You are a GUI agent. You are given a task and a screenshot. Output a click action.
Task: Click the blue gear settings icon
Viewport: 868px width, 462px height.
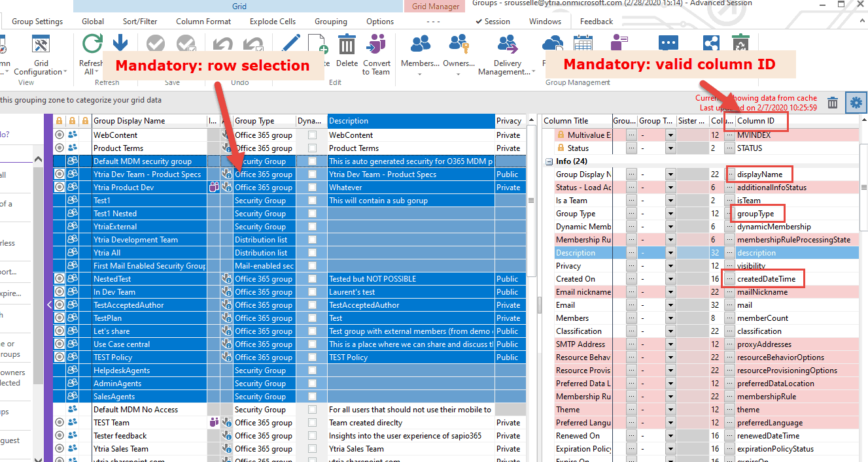[856, 103]
